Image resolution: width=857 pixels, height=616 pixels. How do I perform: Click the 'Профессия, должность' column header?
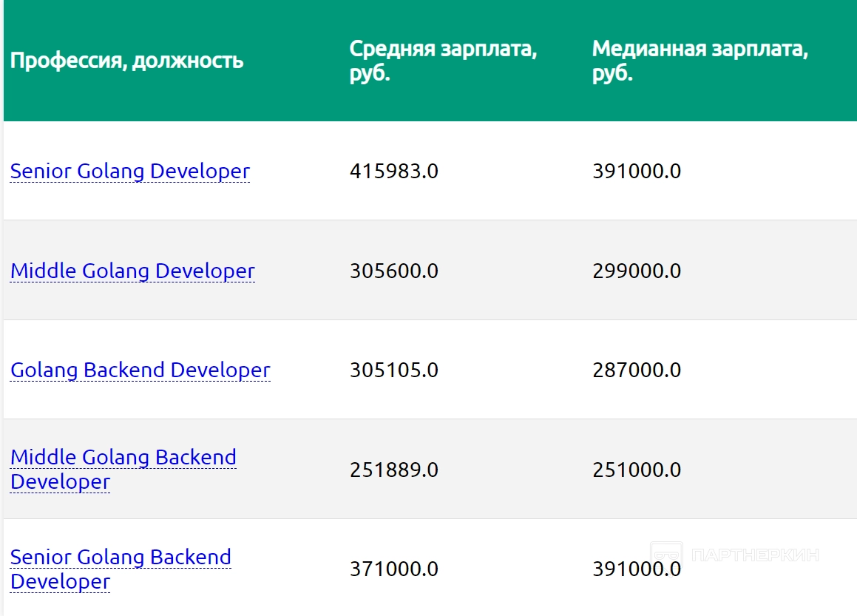(126, 61)
